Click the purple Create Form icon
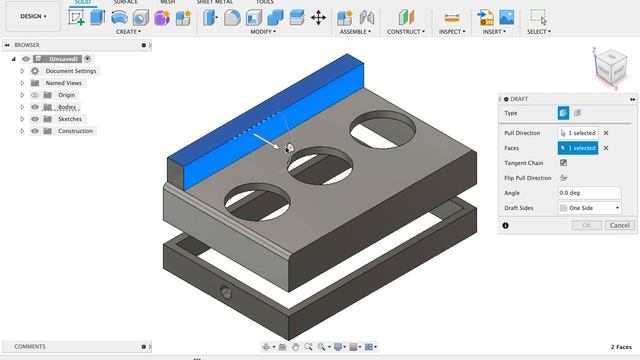640x360 pixels. (x=162, y=18)
